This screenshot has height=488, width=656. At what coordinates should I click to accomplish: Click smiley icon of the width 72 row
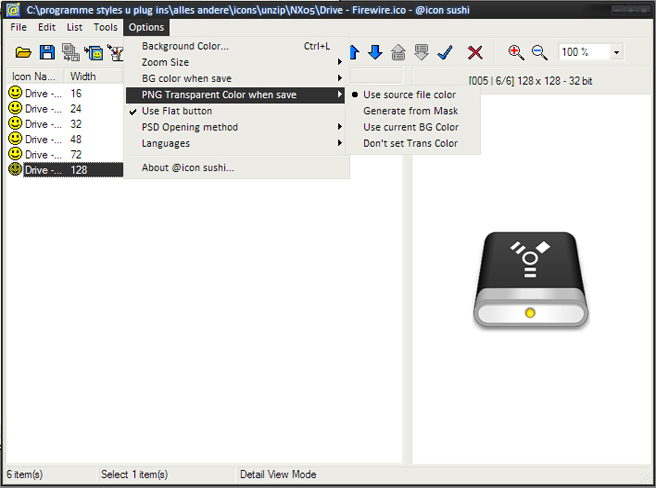pyautogui.click(x=15, y=154)
